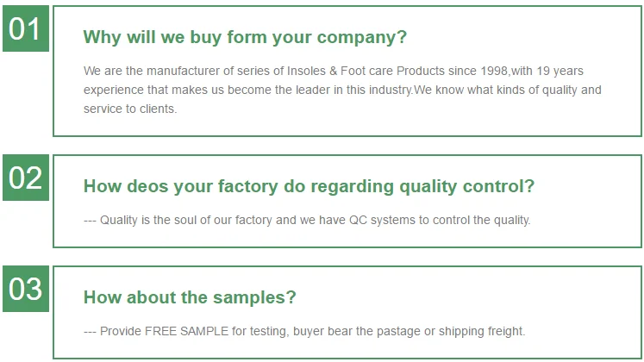This screenshot has width=644, height=362.
Task: Expand the factory quality control question heading
Action: tap(309, 186)
